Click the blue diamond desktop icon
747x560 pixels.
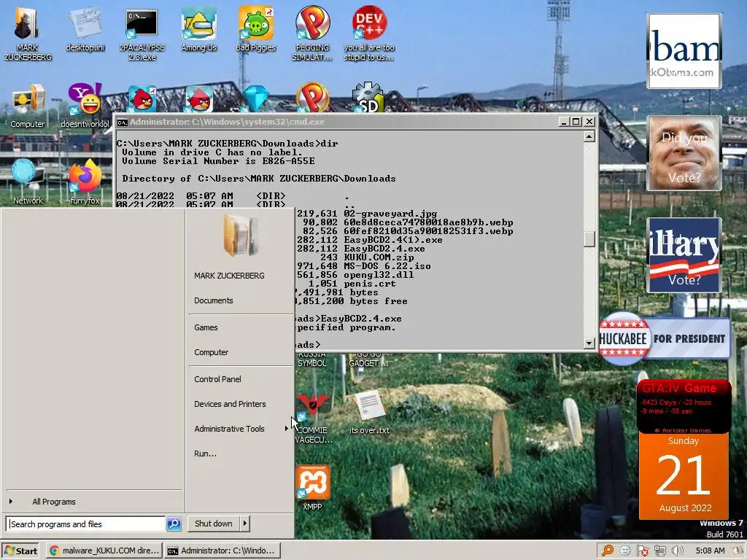click(256, 98)
